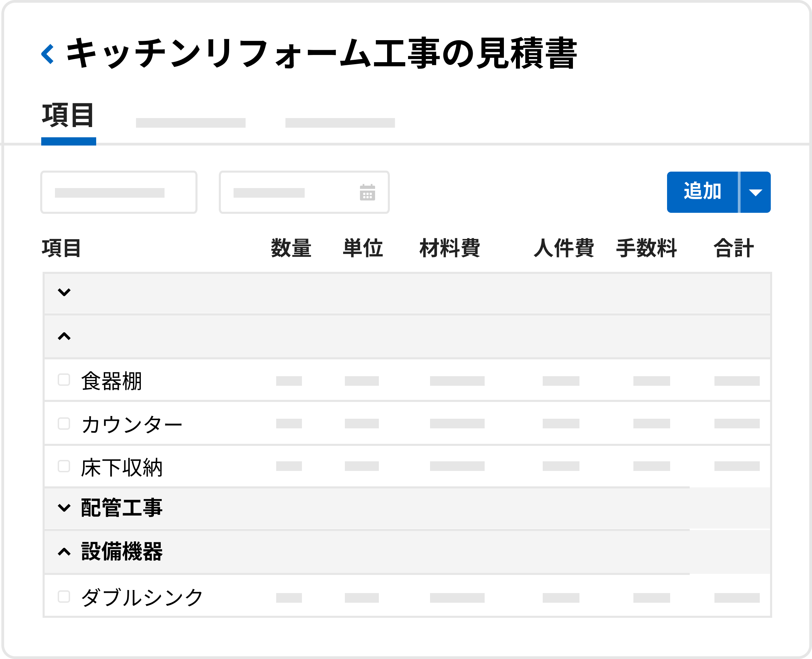Open the calendar date picker icon

[367, 193]
